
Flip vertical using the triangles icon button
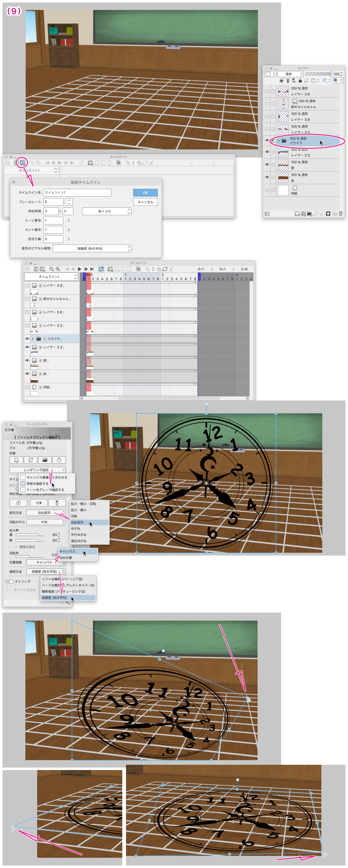[x=57, y=503]
